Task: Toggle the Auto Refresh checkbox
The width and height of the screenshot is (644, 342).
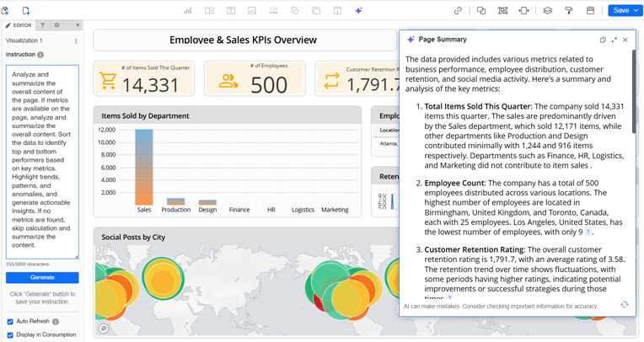Action: coord(10,322)
